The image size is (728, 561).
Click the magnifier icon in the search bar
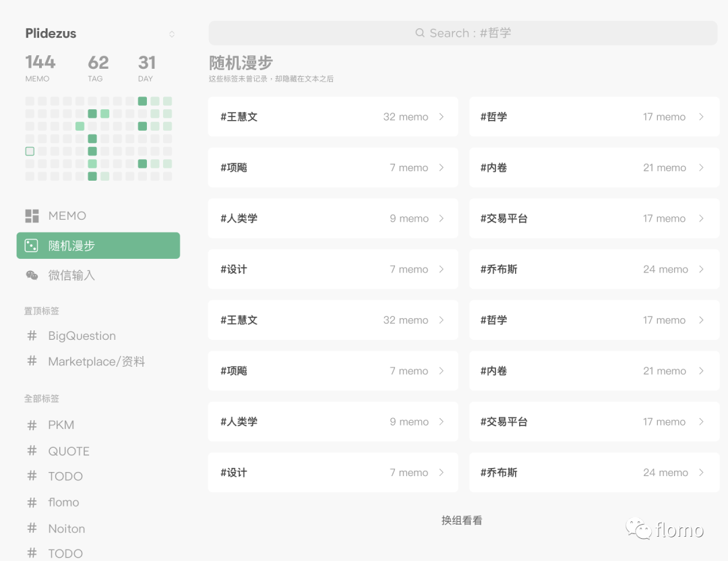420,33
